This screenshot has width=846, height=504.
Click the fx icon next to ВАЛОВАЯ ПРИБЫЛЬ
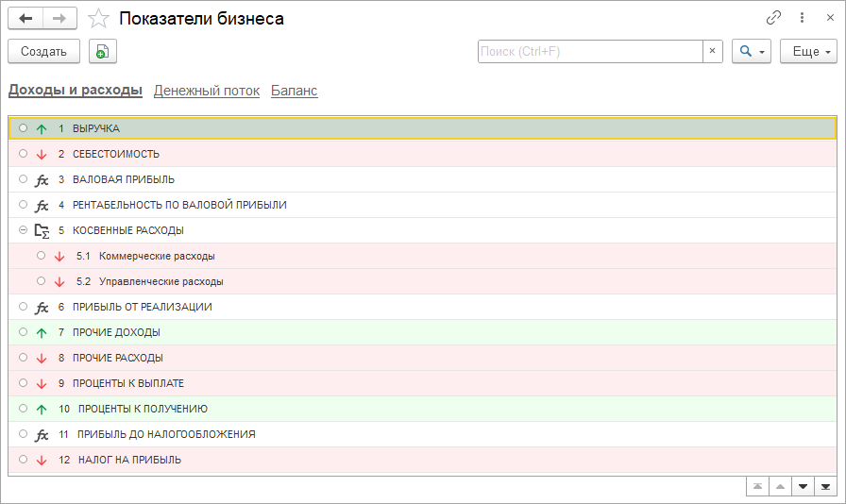pyautogui.click(x=42, y=179)
